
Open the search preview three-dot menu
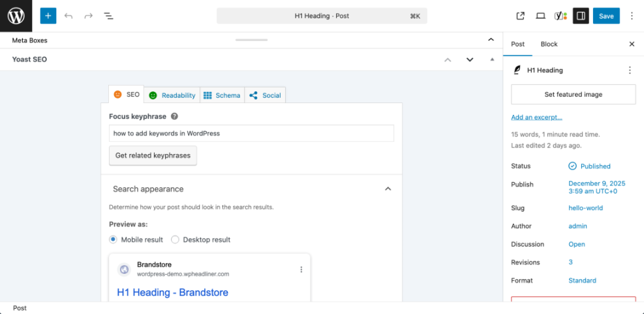click(301, 270)
